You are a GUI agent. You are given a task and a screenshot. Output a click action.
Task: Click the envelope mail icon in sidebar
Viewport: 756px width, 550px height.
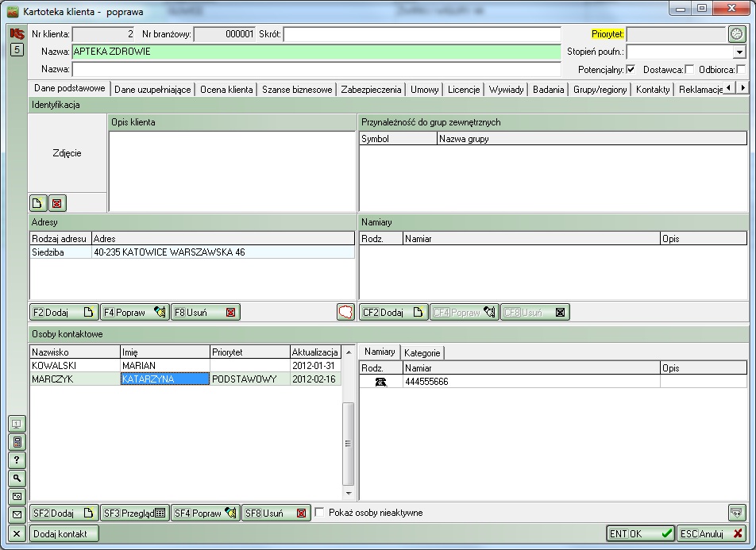17,515
